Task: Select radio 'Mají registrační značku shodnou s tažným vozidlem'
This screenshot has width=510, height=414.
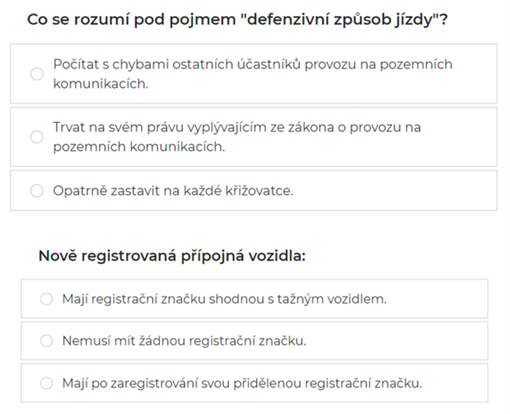Action: coord(46,299)
